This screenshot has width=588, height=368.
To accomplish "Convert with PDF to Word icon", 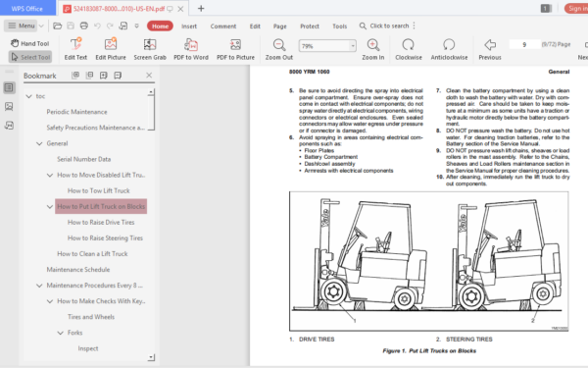I will click(x=191, y=45).
